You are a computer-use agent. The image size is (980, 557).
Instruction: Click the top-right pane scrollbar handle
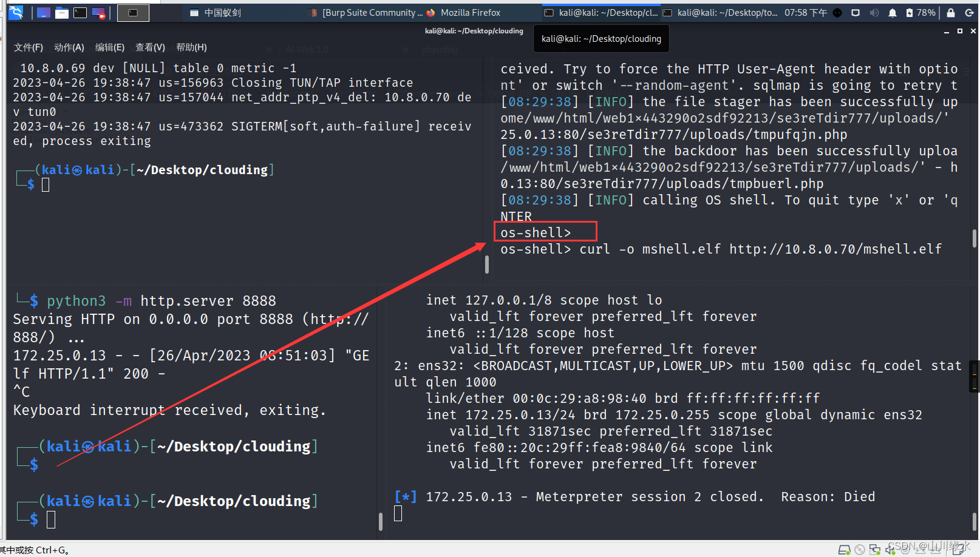[974, 238]
